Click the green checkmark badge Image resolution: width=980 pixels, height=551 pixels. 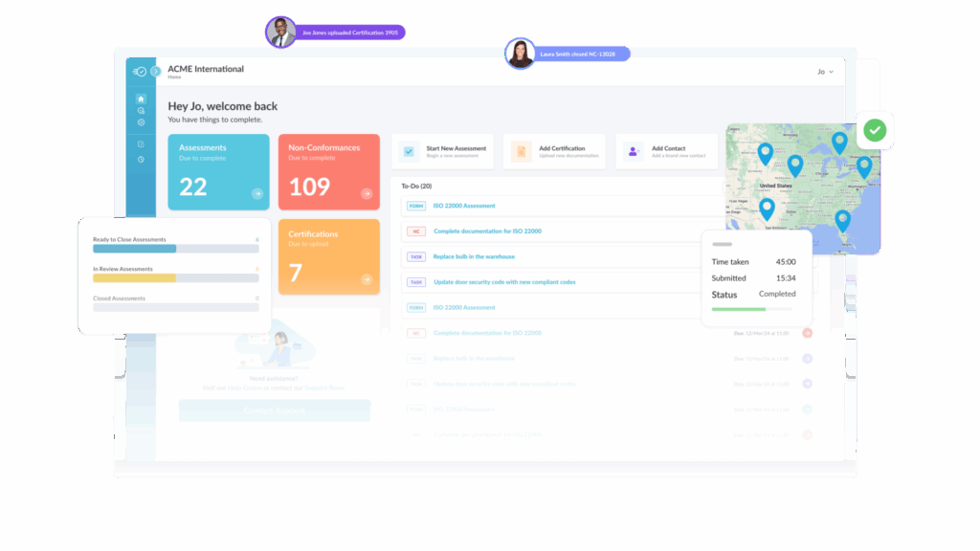point(874,130)
